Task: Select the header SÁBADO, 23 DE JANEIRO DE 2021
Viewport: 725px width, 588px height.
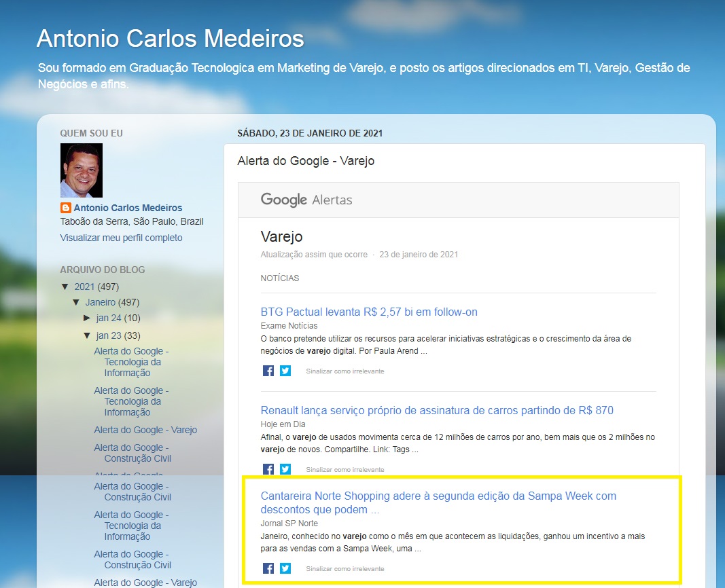Action: (x=310, y=134)
